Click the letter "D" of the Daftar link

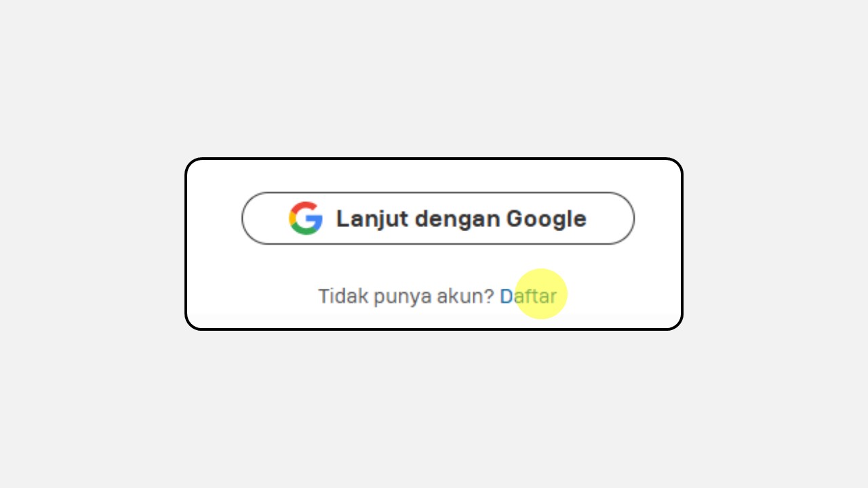[x=506, y=296]
